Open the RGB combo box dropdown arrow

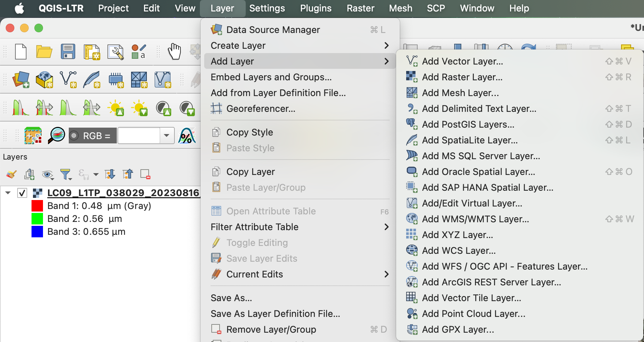(167, 136)
